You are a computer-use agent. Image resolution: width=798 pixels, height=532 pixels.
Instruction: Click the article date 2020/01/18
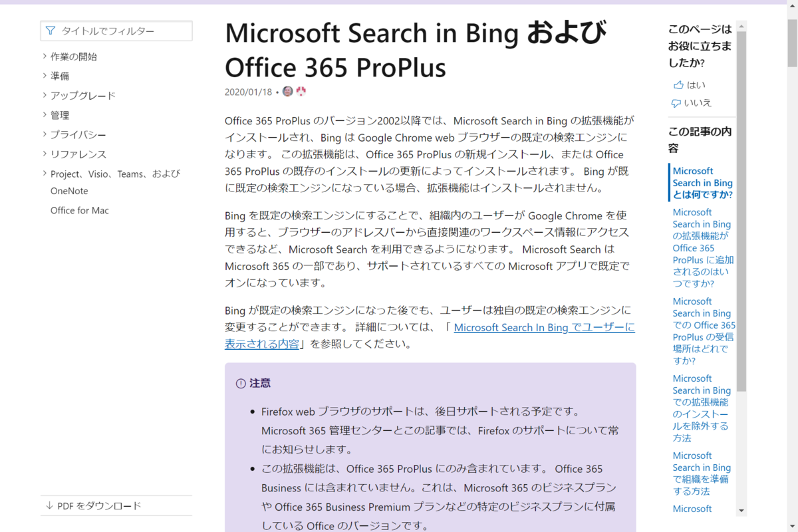[249, 92]
